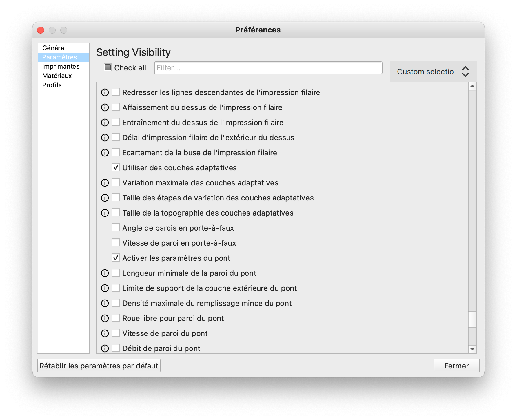Enable Angle de parois en porte-à-faux checkbox
Screen dimensions: 517x420
pos(116,228)
